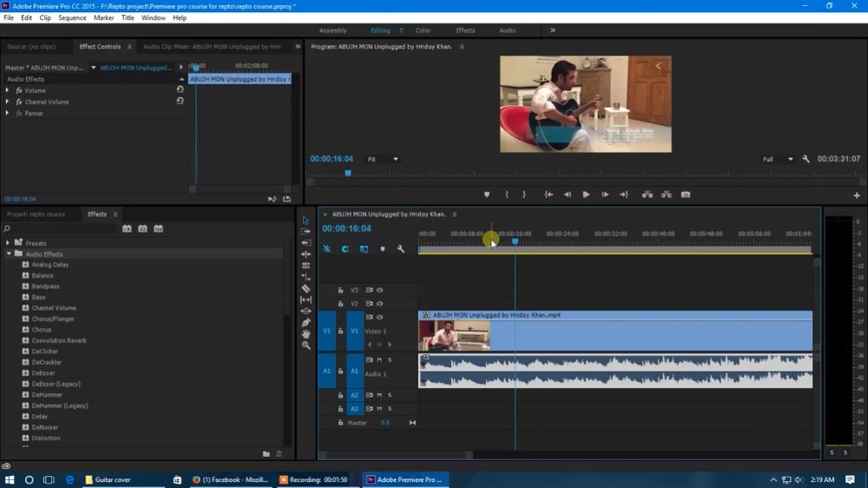Step back one frame
The width and height of the screenshot is (868, 488).
567,195
